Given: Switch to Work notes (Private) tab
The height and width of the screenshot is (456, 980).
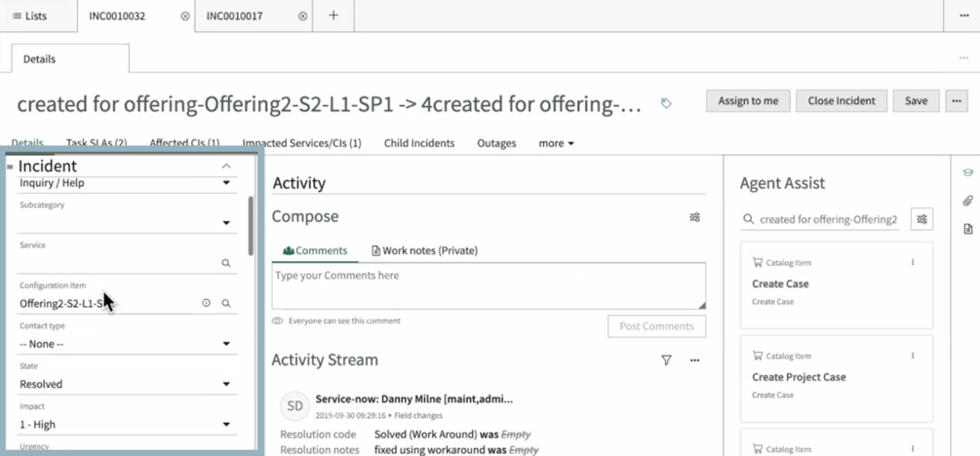Looking at the screenshot, I should click(x=424, y=250).
